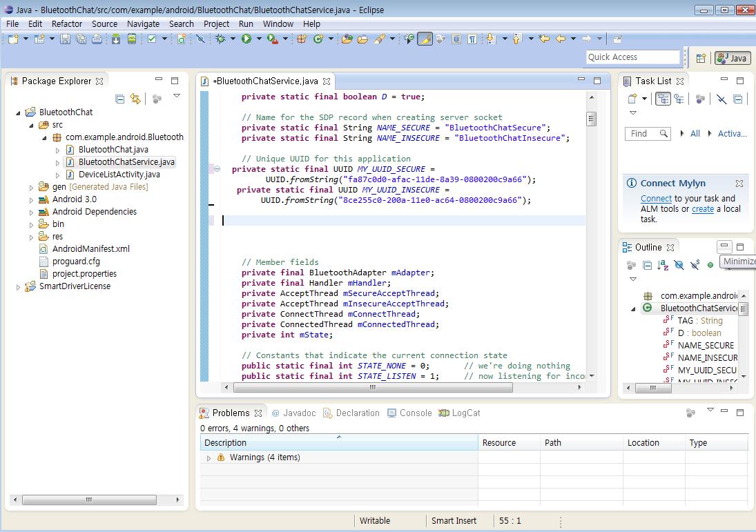The width and height of the screenshot is (756, 532).
Task: Click the Previous Annotation arrow icon
Action: (517, 39)
